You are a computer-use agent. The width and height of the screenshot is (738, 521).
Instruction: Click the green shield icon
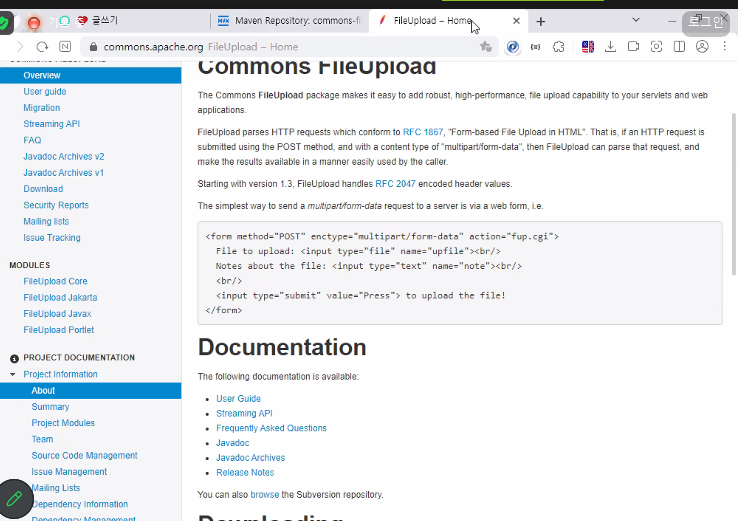pyautogui.click(x=4, y=23)
